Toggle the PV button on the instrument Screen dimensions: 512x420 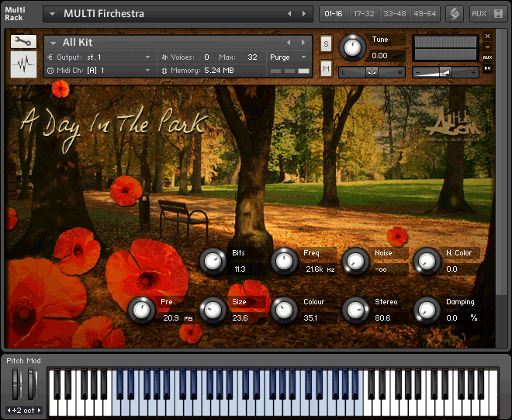pyautogui.click(x=487, y=68)
